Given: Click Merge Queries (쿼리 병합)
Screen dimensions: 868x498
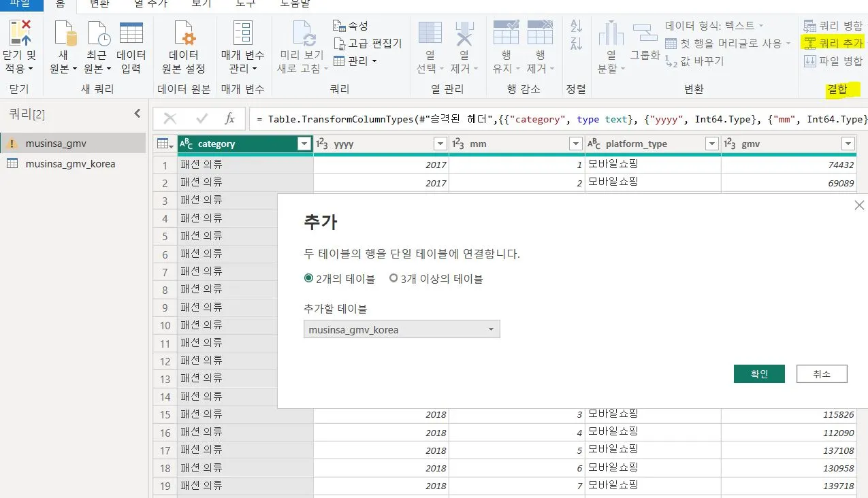Looking at the screenshot, I should point(833,26).
